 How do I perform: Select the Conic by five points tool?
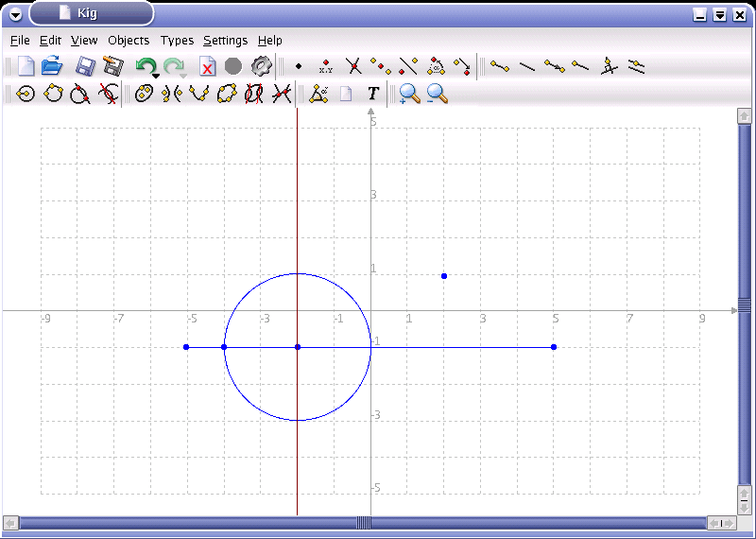click(227, 94)
